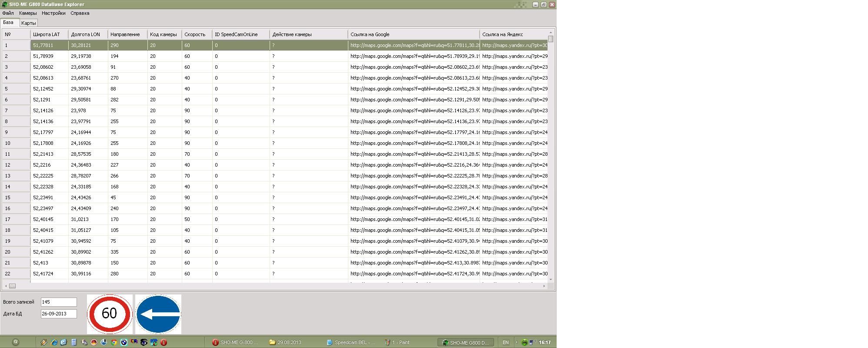The height and width of the screenshot is (348, 868).
Task: Click the vertical scrollbar down arrow
Action: pyautogui.click(x=551, y=279)
